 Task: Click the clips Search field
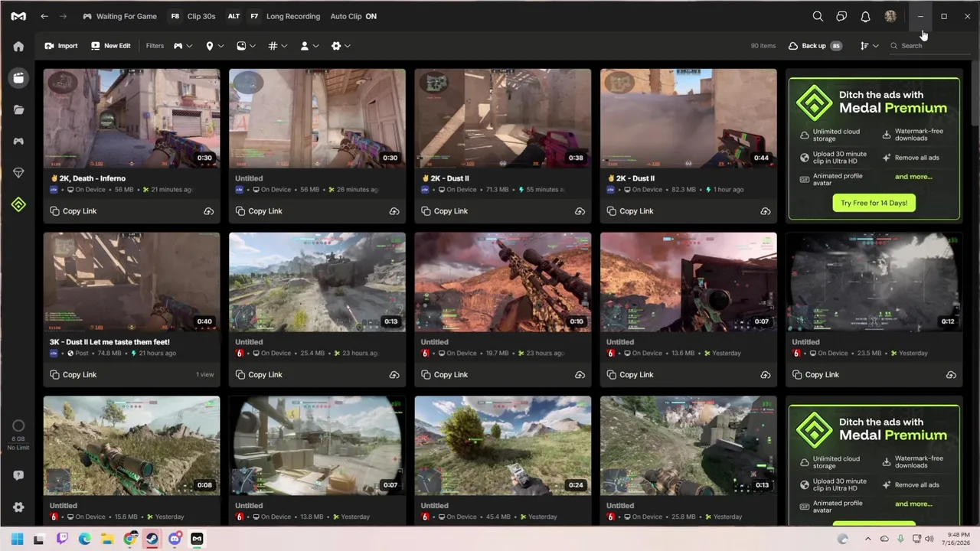(929, 46)
